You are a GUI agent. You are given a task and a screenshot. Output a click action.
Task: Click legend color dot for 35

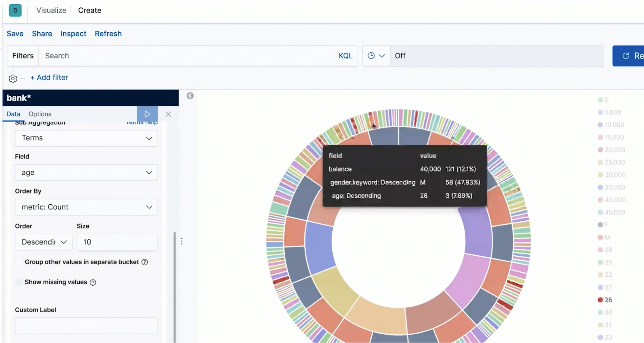(x=600, y=262)
